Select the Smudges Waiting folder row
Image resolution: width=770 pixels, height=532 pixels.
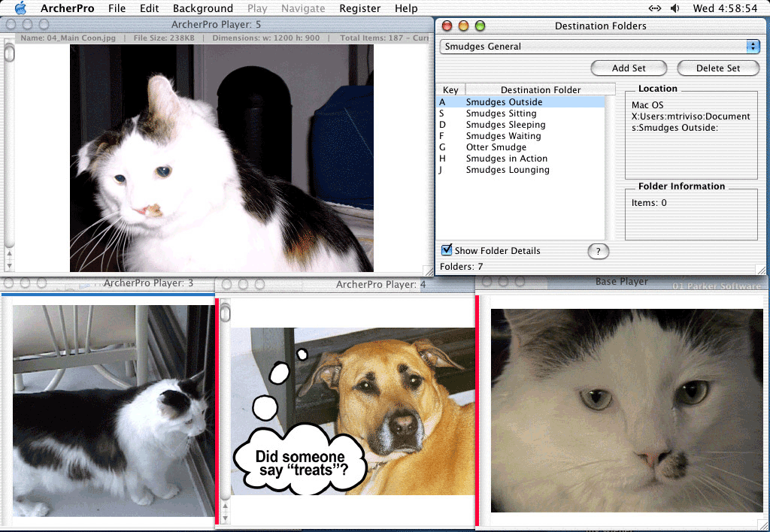(520, 136)
